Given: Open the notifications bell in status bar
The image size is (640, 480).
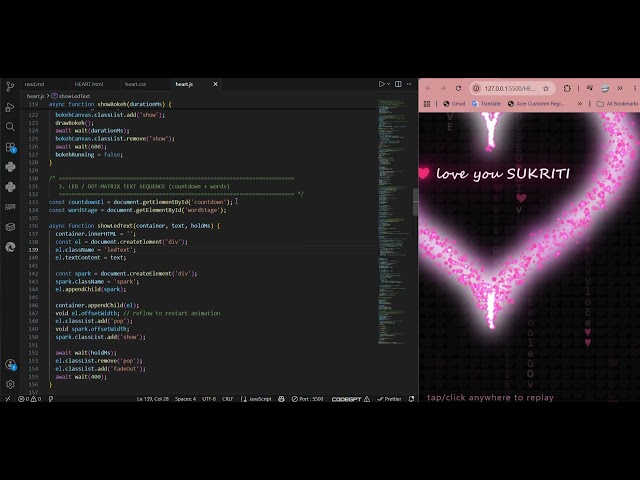Looking at the screenshot, I should [x=411, y=399].
